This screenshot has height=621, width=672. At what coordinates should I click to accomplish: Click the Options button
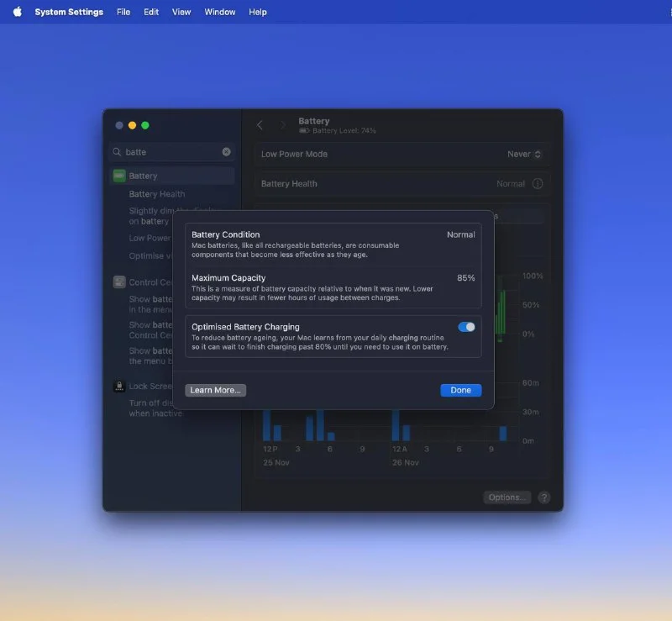507,497
